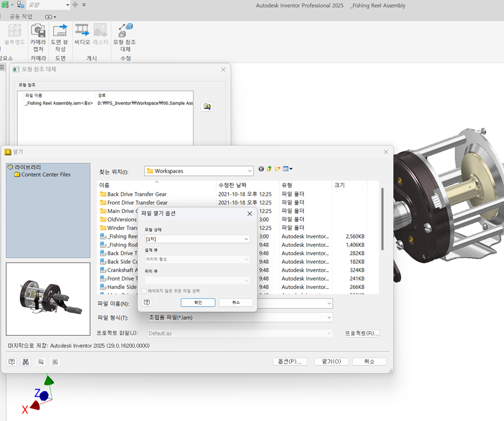The width and height of the screenshot is (504, 421).
Task: Click help icon at bottom of 열기 dialog
Action: [x=12, y=362]
